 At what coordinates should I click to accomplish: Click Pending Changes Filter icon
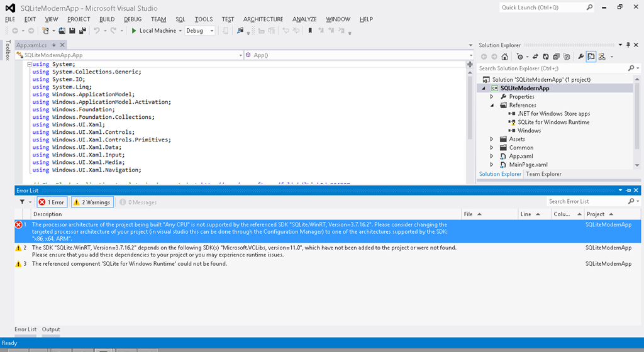coord(520,57)
